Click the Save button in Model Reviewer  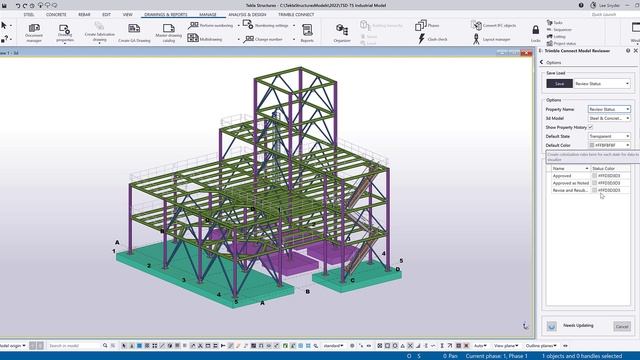(x=559, y=84)
